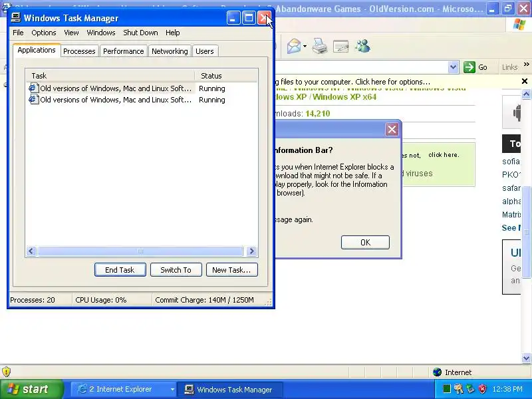Close the Information Bar dialog
The image size is (532, 399).
point(392,129)
